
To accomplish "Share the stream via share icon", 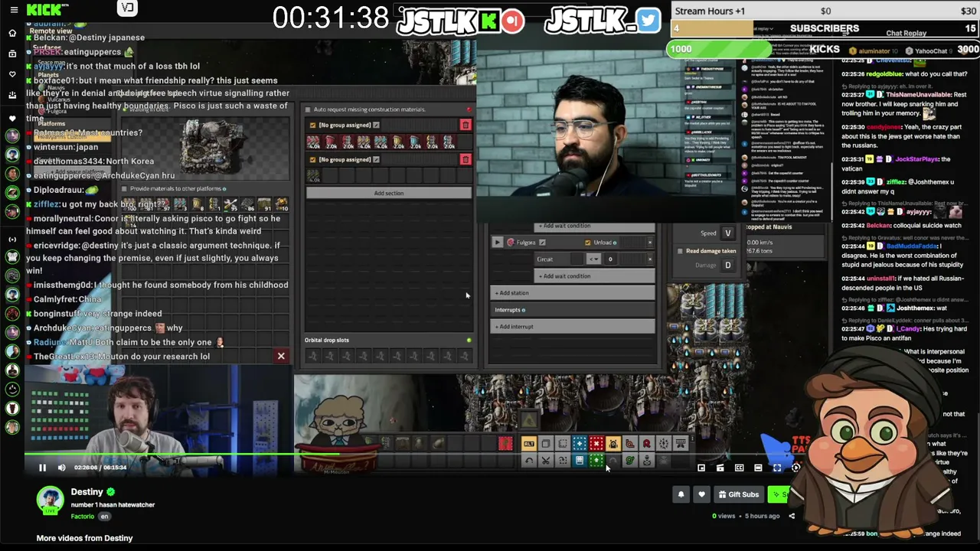I will (x=792, y=516).
